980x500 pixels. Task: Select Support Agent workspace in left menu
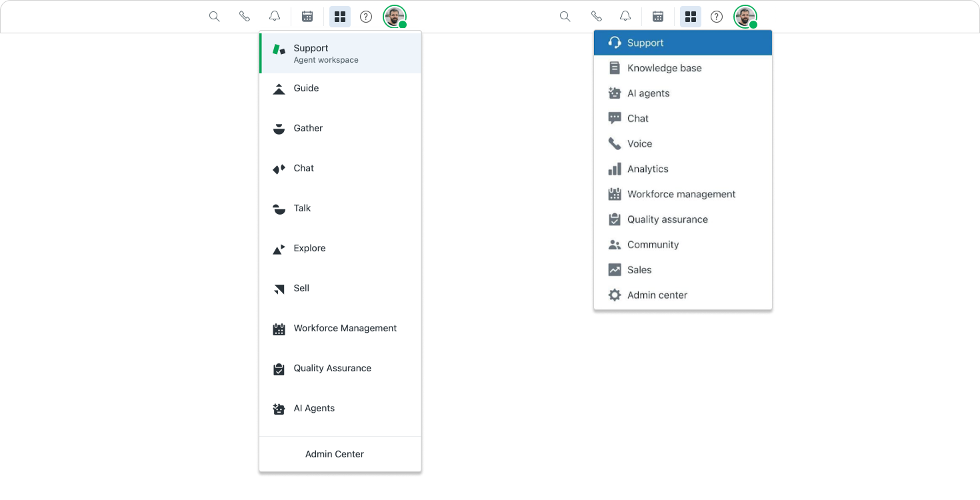tap(340, 53)
